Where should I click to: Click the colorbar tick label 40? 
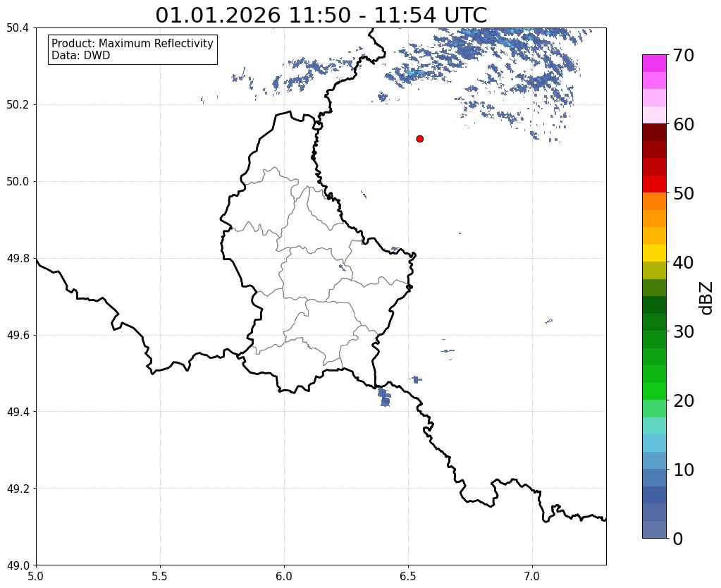[684, 262]
